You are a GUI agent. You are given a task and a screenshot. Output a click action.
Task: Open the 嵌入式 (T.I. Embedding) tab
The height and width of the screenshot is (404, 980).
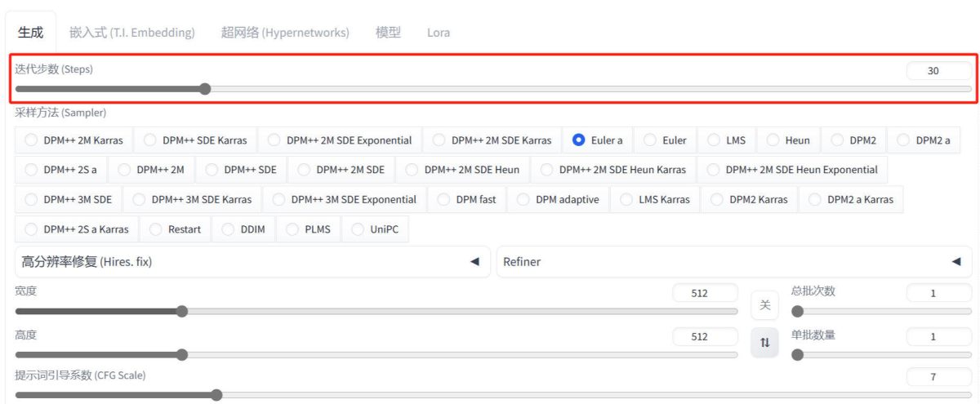pos(132,33)
